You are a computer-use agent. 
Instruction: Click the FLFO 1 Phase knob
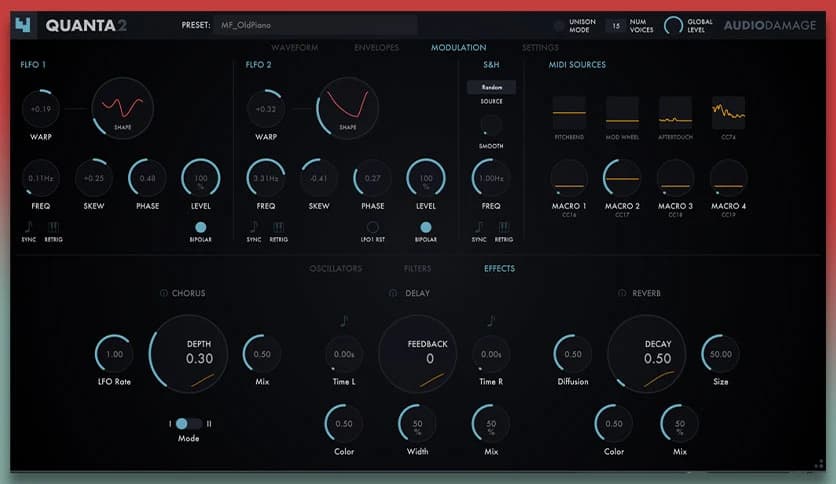pyautogui.click(x=147, y=178)
